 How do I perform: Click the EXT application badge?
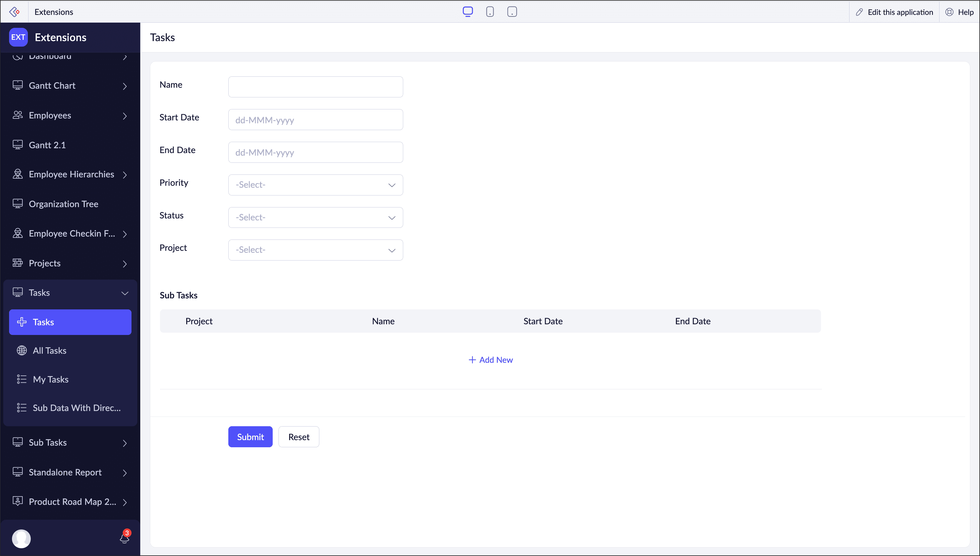(18, 37)
